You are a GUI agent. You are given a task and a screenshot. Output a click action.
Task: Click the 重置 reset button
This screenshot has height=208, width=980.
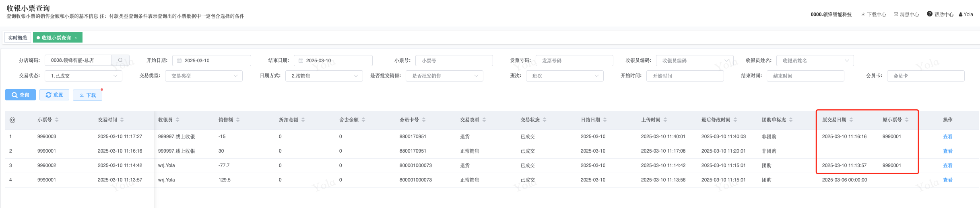click(x=54, y=95)
